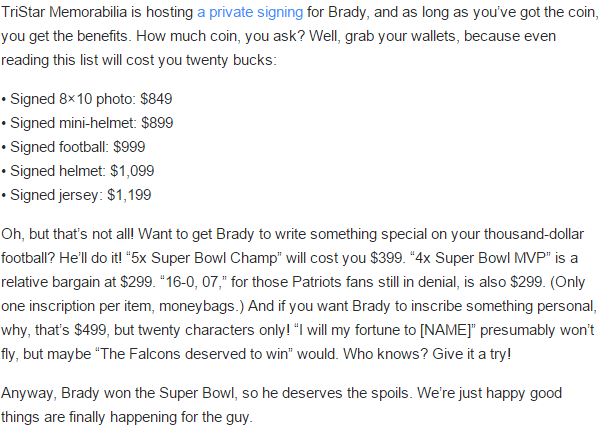This screenshot has height=437, width=612.
Task: Click the "Signed football: $999" list item
Action: [70, 147]
